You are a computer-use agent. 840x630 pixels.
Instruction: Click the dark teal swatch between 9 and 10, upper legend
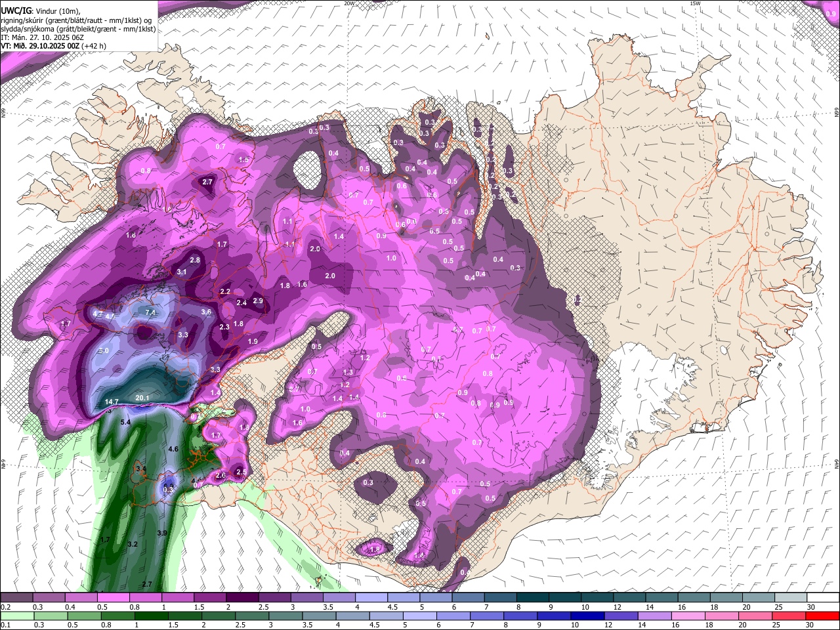click(564, 597)
